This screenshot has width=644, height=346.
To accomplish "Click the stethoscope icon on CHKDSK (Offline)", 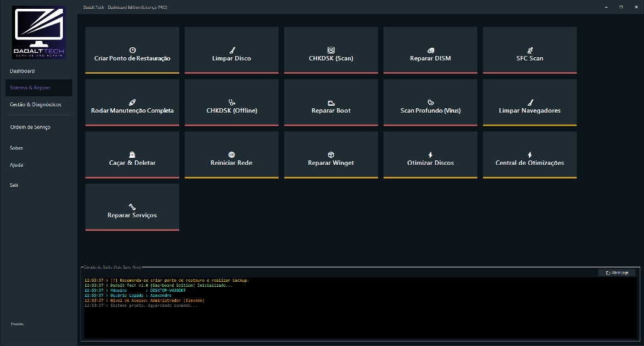I will (231, 102).
